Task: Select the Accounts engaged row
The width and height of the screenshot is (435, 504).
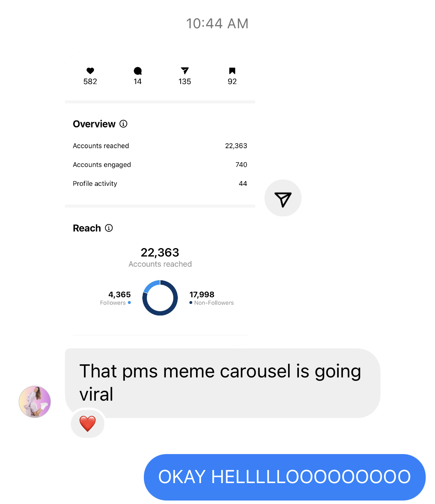Action: click(160, 165)
